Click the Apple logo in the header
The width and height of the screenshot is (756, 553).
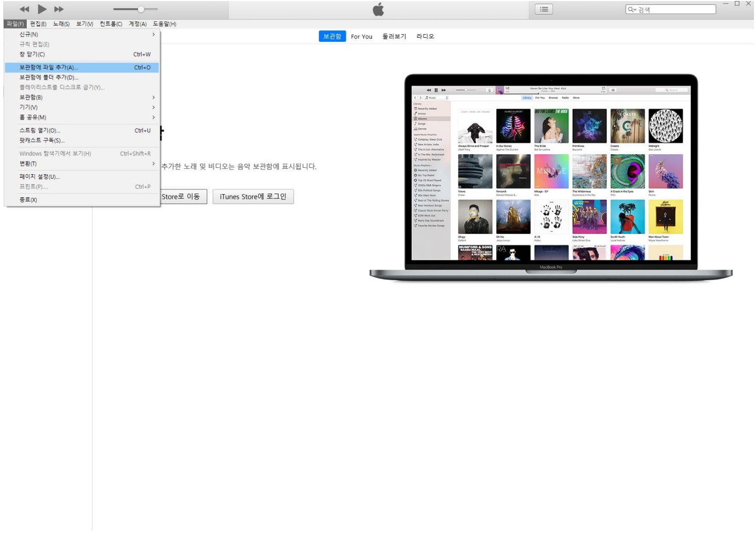tap(378, 9)
